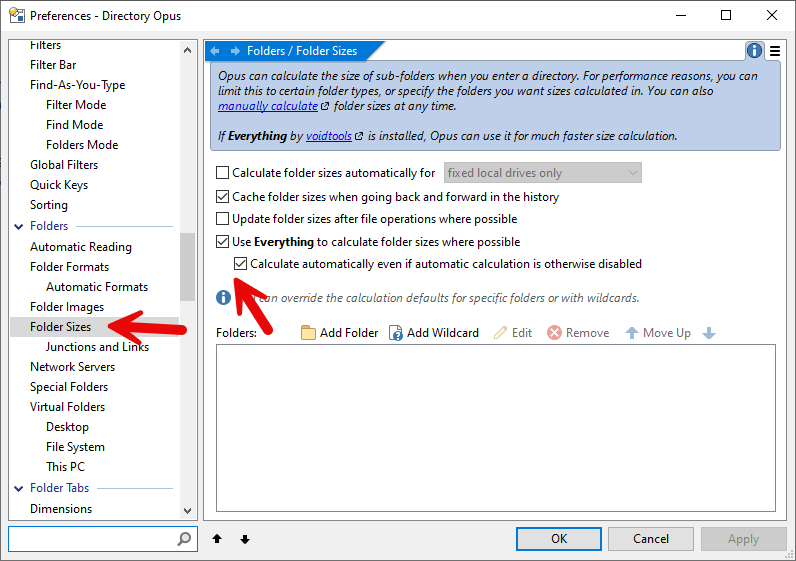Click the OK button
Screen dimensions: 796x561
(559, 539)
